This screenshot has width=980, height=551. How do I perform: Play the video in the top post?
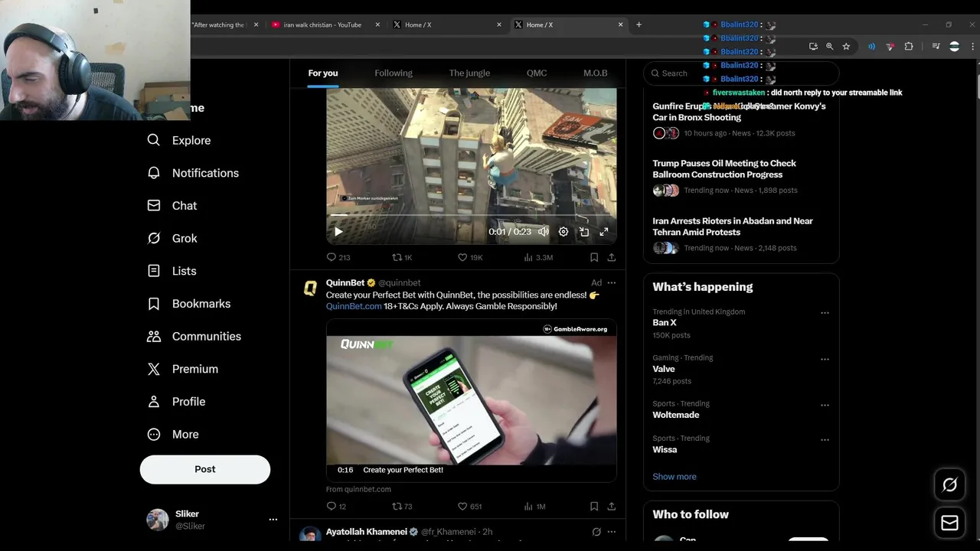[338, 232]
